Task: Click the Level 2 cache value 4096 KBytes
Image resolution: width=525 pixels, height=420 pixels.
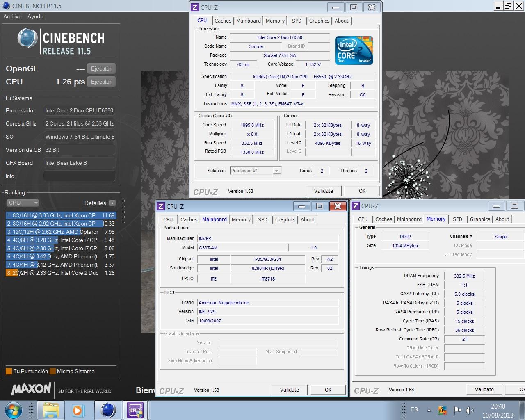Action: coord(327,143)
